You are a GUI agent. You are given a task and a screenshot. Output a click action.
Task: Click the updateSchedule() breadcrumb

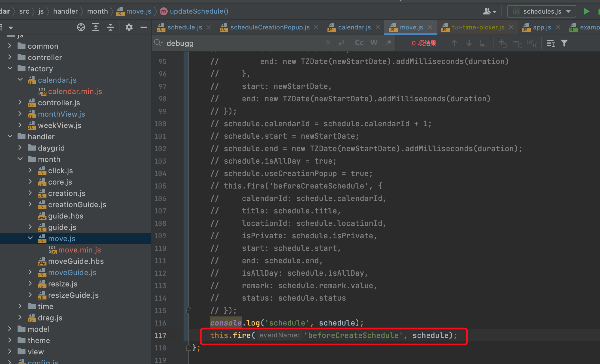pyautogui.click(x=199, y=11)
